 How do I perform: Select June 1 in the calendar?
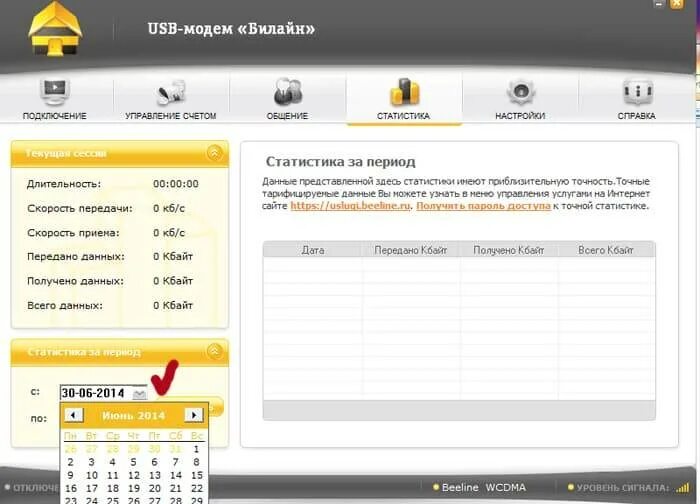196,449
